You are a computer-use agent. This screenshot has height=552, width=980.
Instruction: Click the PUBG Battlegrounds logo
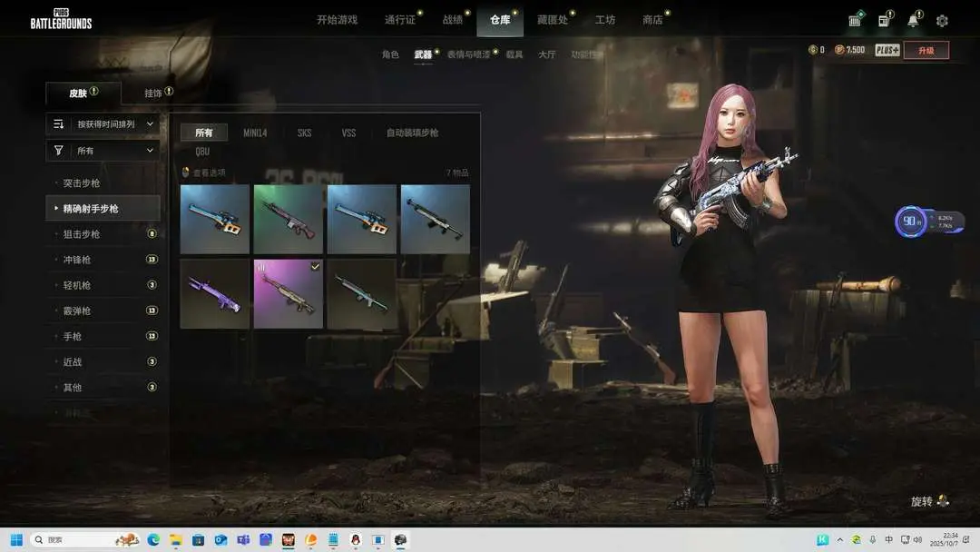(x=61, y=19)
